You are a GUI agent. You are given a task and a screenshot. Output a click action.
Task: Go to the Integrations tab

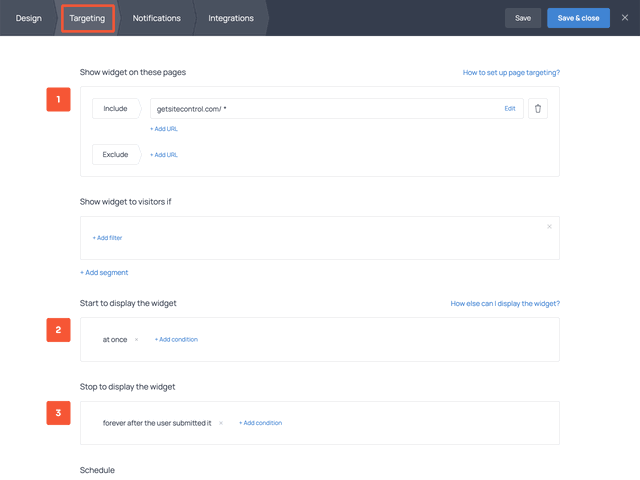point(230,18)
